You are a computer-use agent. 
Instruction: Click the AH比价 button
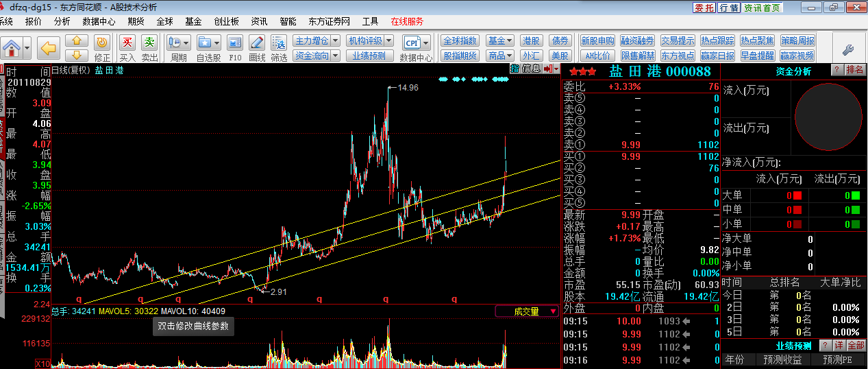pos(598,56)
